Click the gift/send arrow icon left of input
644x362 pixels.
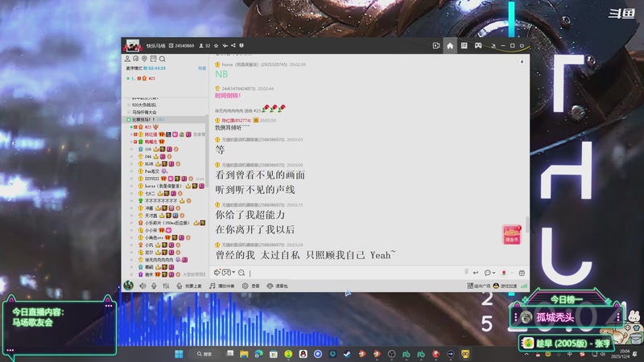217,273
